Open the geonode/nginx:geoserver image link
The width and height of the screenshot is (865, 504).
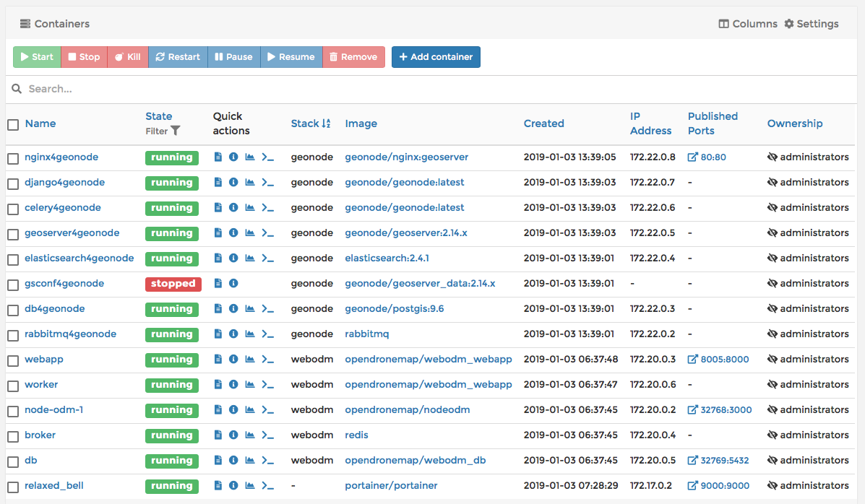pyautogui.click(x=407, y=157)
